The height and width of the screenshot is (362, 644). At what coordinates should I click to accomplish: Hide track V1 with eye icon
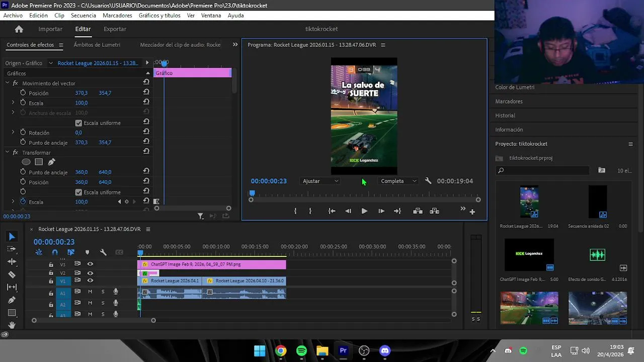click(90, 281)
